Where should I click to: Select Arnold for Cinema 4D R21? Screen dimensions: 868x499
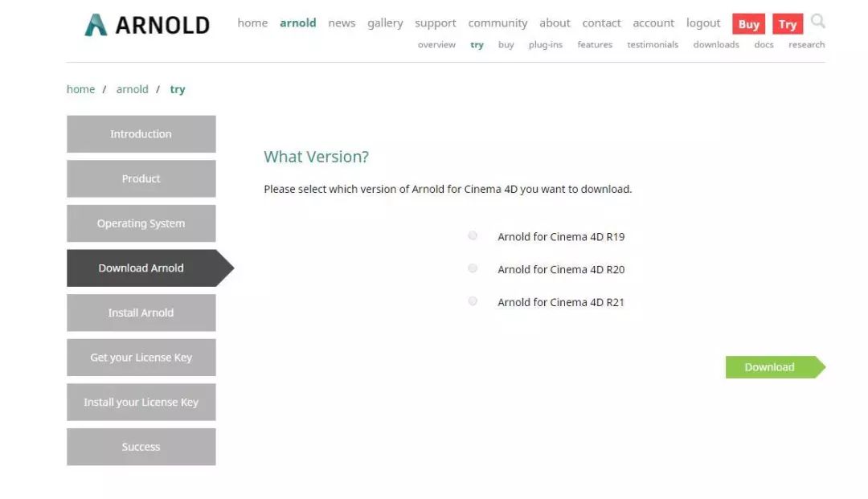coord(473,301)
